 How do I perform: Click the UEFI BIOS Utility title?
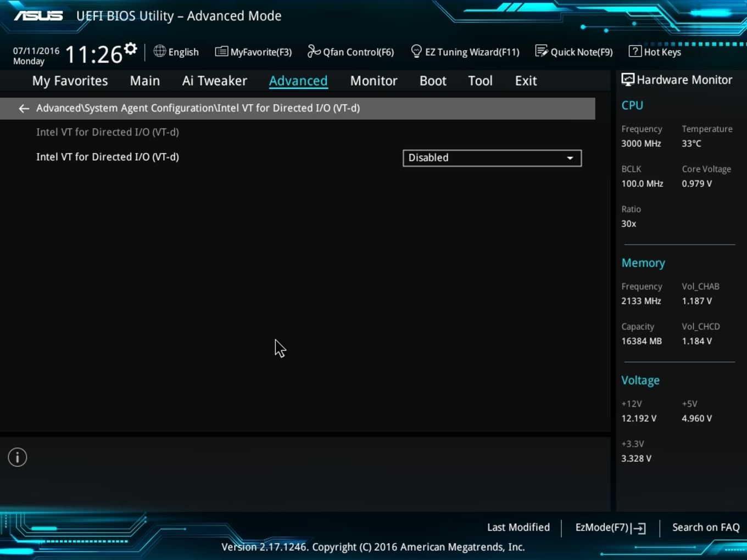tap(179, 16)
